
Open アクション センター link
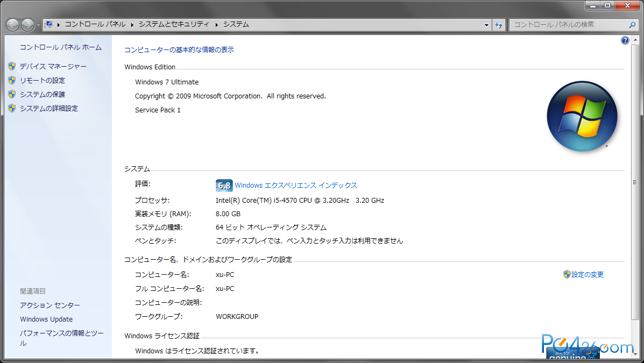tap(49, 305)
